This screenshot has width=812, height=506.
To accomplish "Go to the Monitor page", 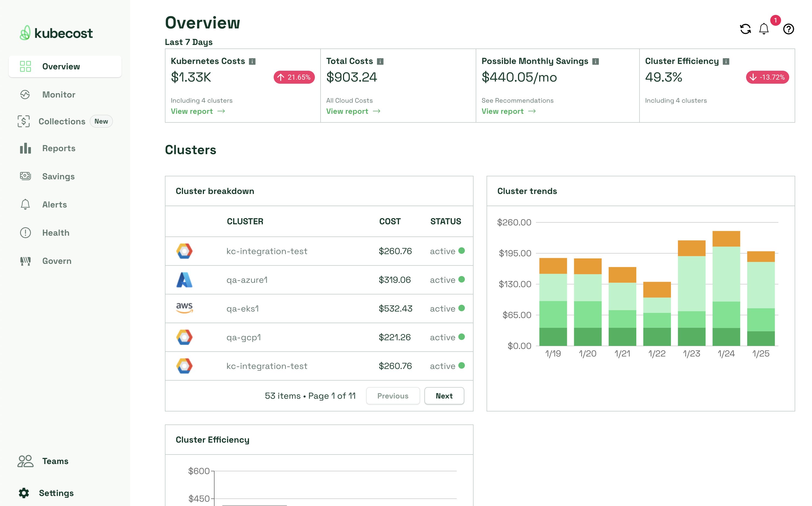I will pyautogui.click(x=59, y=95).
